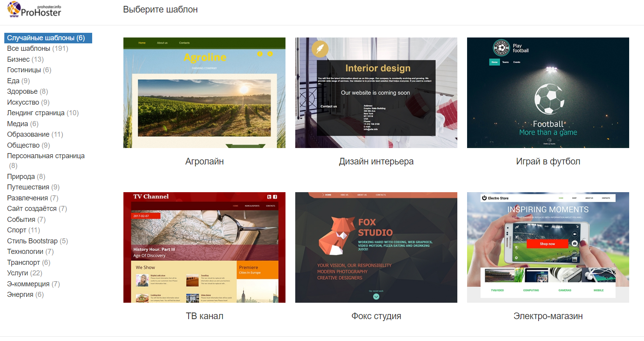Viewport: 644px width, 341px height.
Task: Click the Агролайн template title
Action: (204, 161)
